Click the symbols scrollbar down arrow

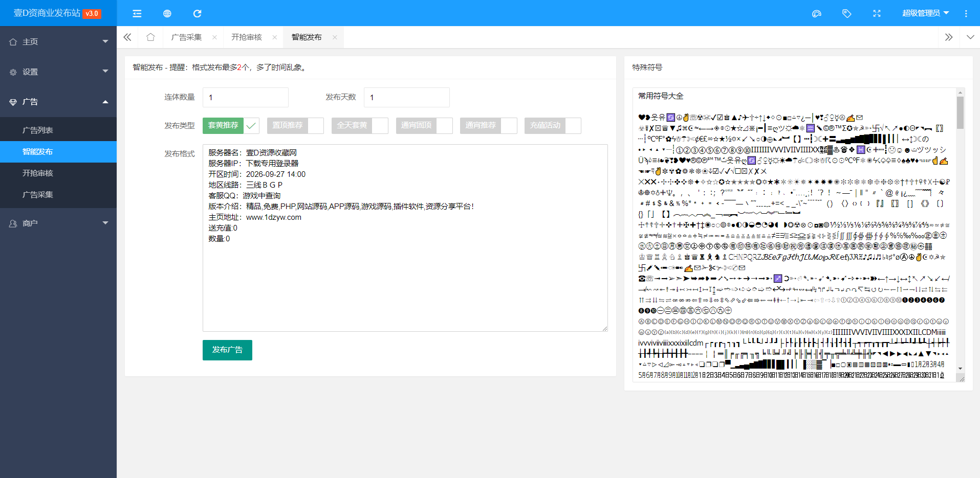(960, 369)
